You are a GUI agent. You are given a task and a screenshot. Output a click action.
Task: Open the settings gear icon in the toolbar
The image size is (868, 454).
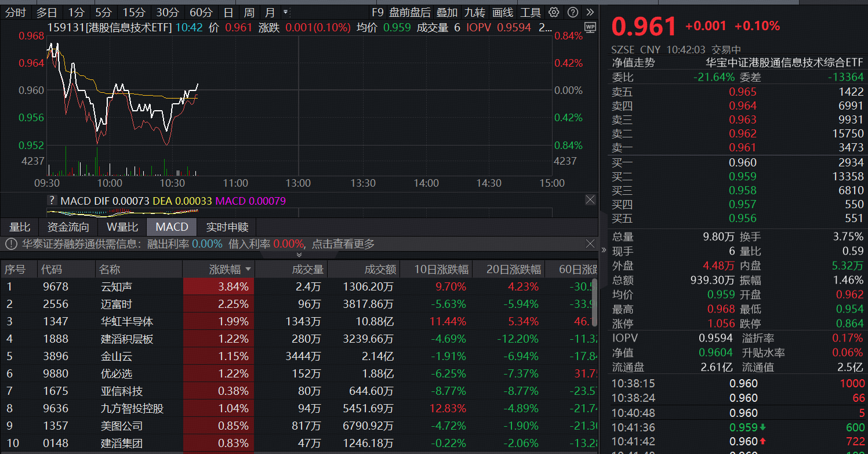(x=555, y=12)
